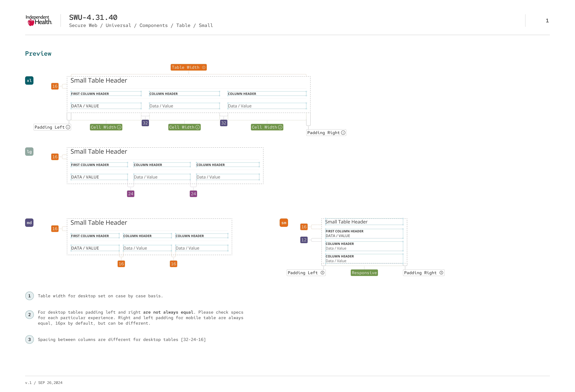
Task: Click the lg breakpoint badge
Action: [x=29, y=152]
